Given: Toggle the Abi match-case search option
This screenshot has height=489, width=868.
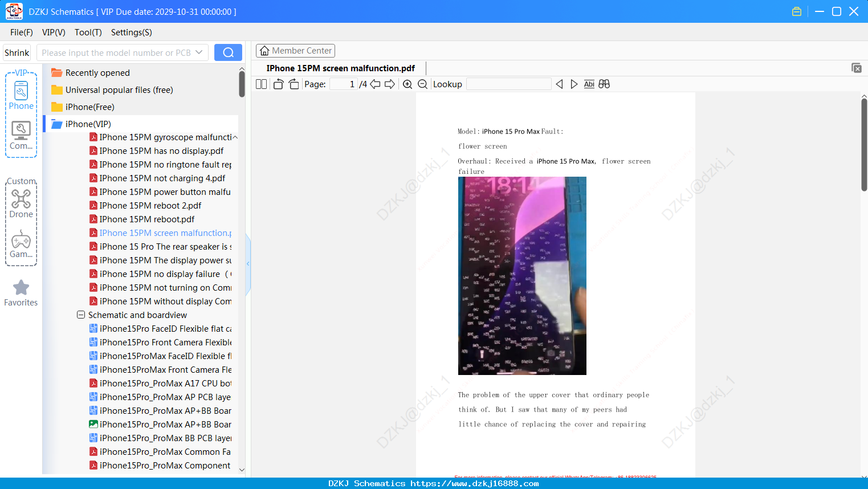Looking at the screenshot, I should click(x=589, y=84).
